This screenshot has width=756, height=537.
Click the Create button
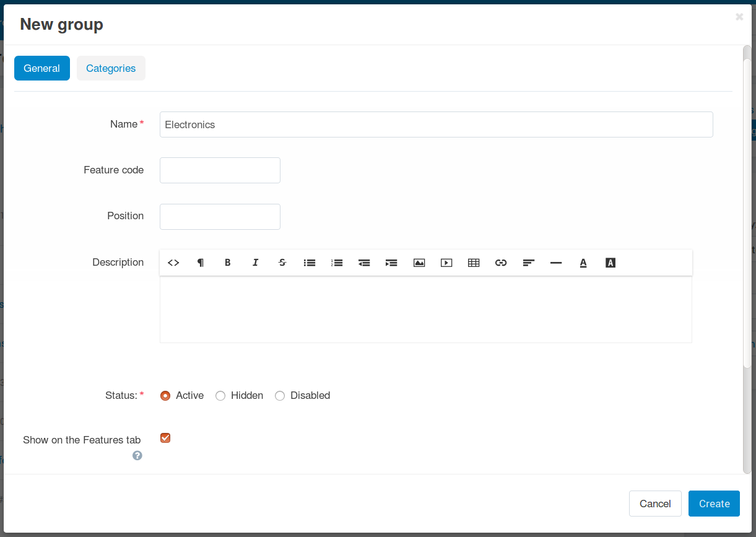tap(714, 504)
